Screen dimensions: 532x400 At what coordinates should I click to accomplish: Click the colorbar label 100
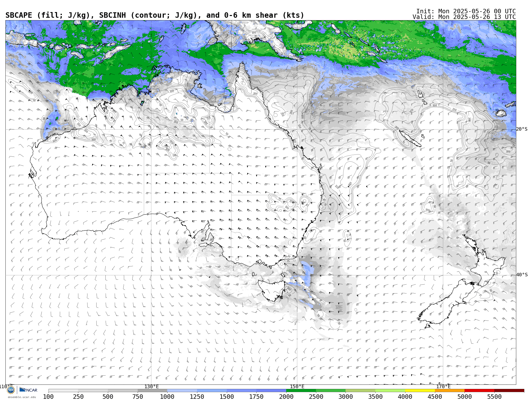click(x=48, y=397)
